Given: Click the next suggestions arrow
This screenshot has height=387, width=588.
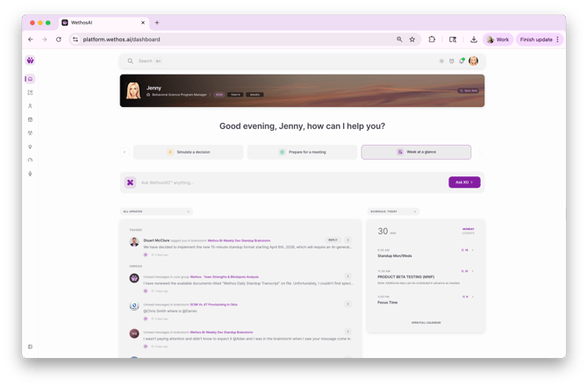Looking at the screenshot, I should [480, 152].
